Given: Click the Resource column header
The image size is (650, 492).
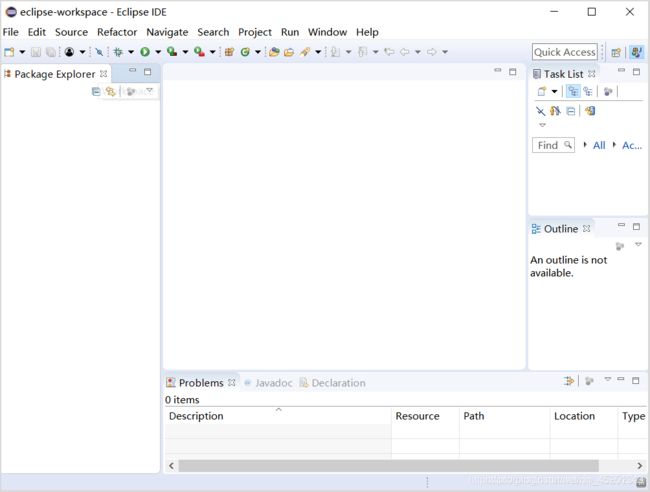Looking at the screenshot, I should (x=425, y=416).
